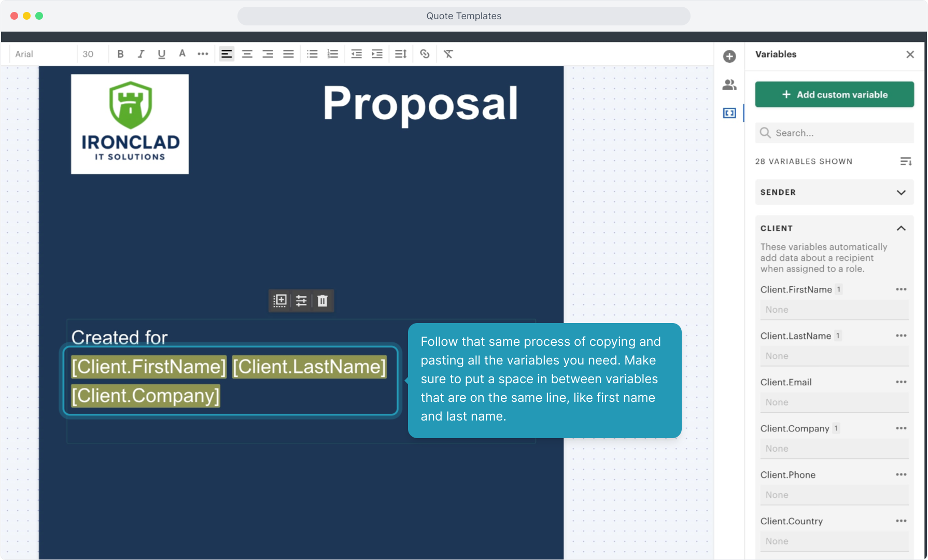Insert a bulleted list
The width and height of the screenshot is (928, 560).
tap(312, 54)
